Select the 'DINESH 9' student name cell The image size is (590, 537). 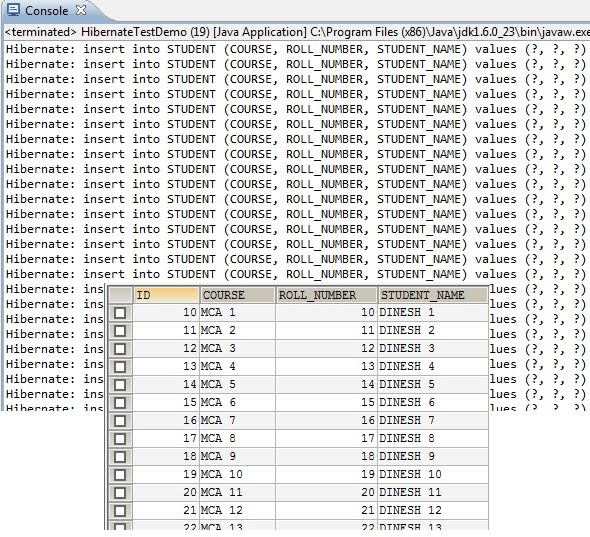433,456
